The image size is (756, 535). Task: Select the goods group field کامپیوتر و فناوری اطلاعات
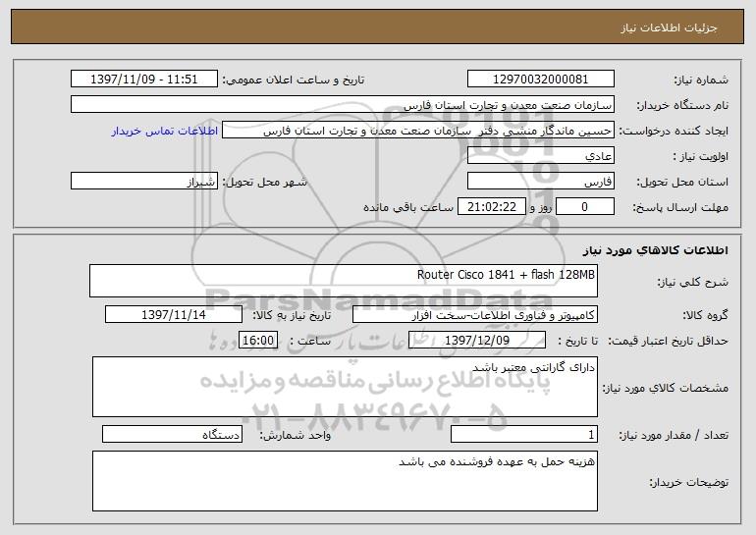pyautogui.click(x=475, y=315)
